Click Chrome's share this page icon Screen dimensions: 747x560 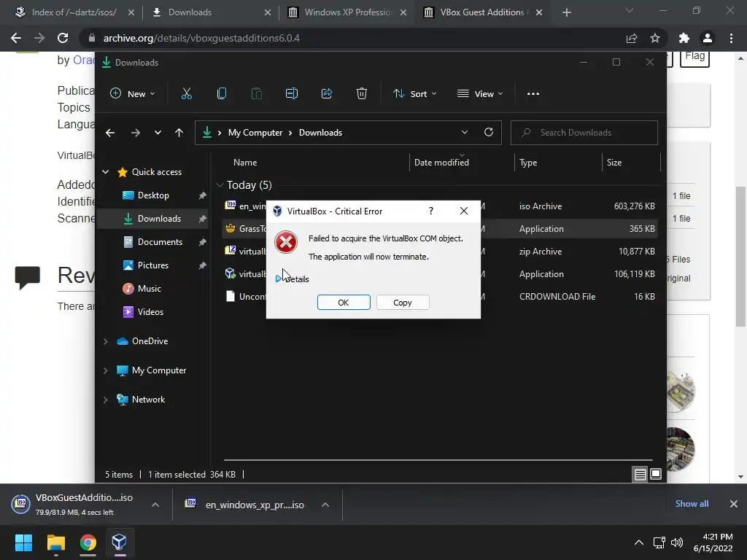(x=632, y=38)
